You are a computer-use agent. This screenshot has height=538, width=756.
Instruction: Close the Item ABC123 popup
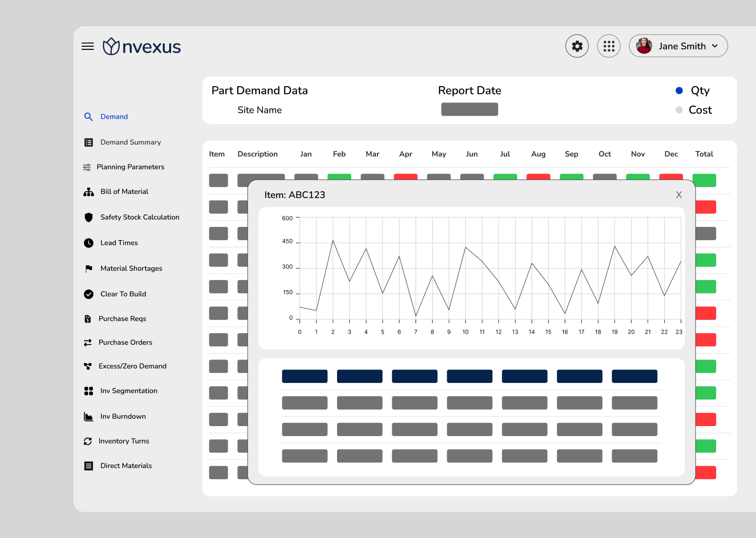coord(679,195)
